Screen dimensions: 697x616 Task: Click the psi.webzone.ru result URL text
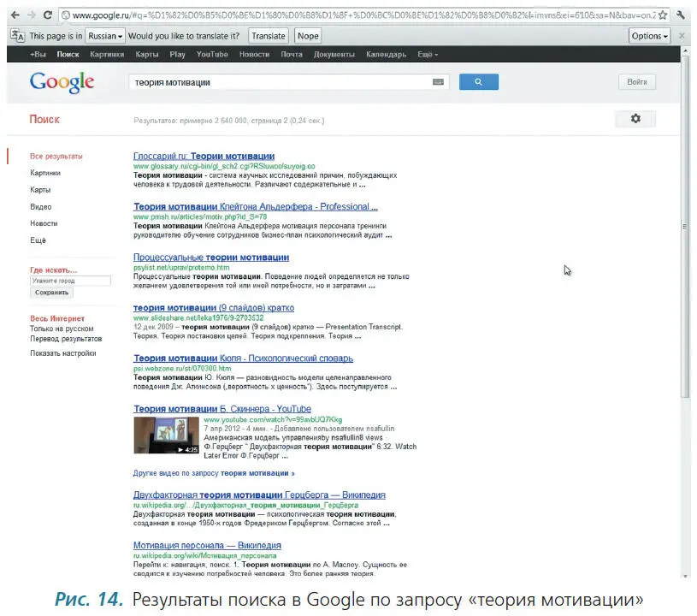[182, 368]
